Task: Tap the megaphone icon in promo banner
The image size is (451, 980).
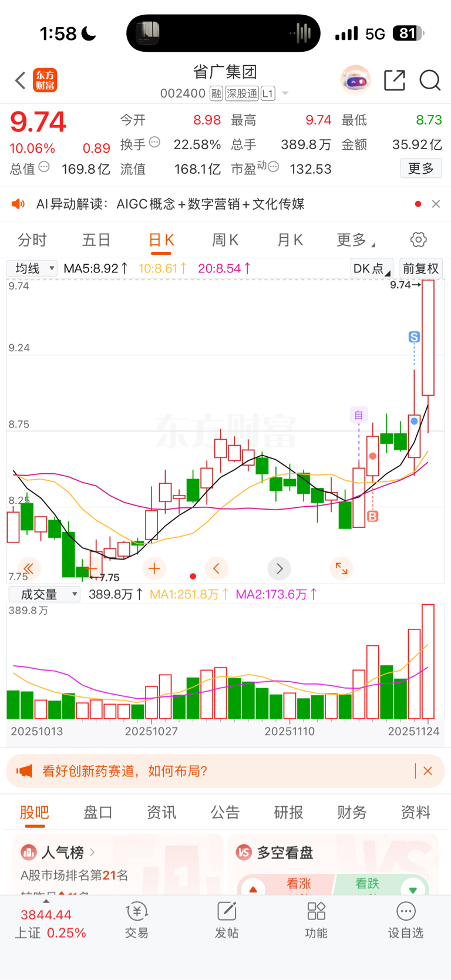Action: (x=24, y=771)
